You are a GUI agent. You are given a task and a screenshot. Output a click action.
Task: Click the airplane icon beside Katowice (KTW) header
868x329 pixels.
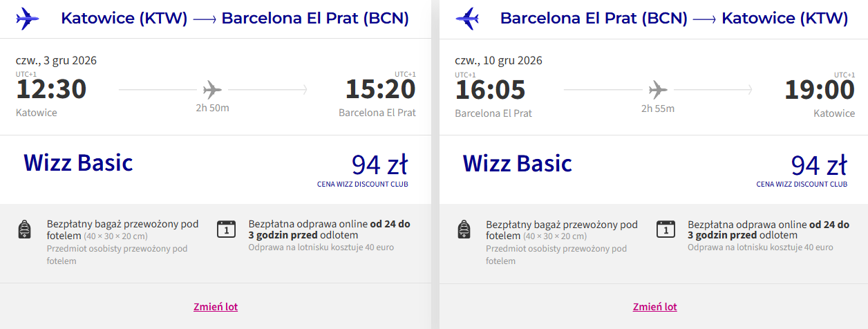coord(28,19)
